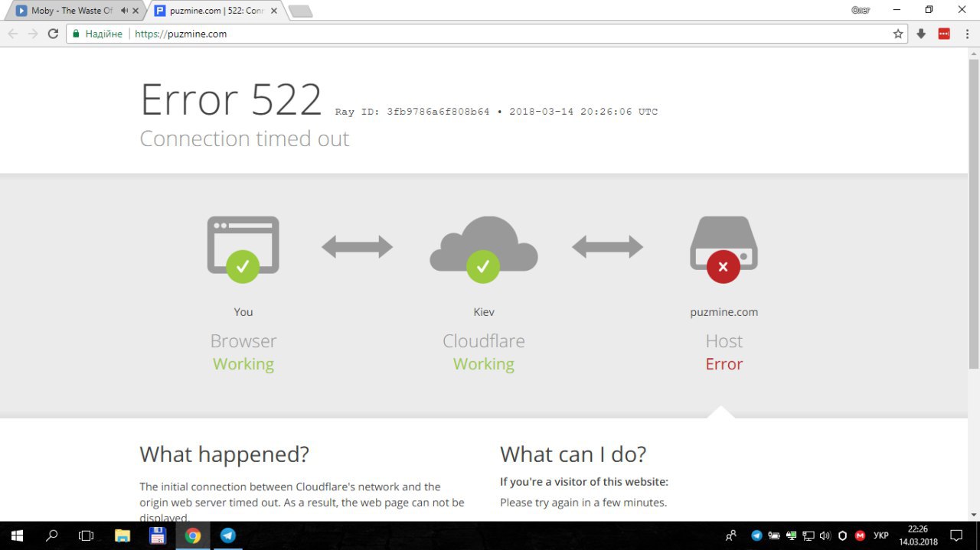The width and height of the screenshot is (980, 550).
Task: Click the Host server icon with red X
Action: 724,249
